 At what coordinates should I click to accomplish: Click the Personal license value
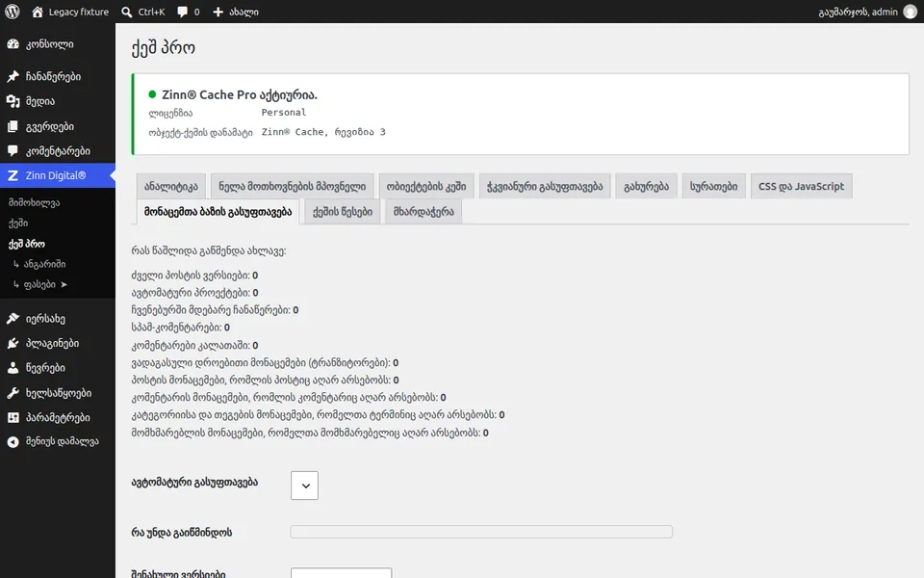coord(283,112)
